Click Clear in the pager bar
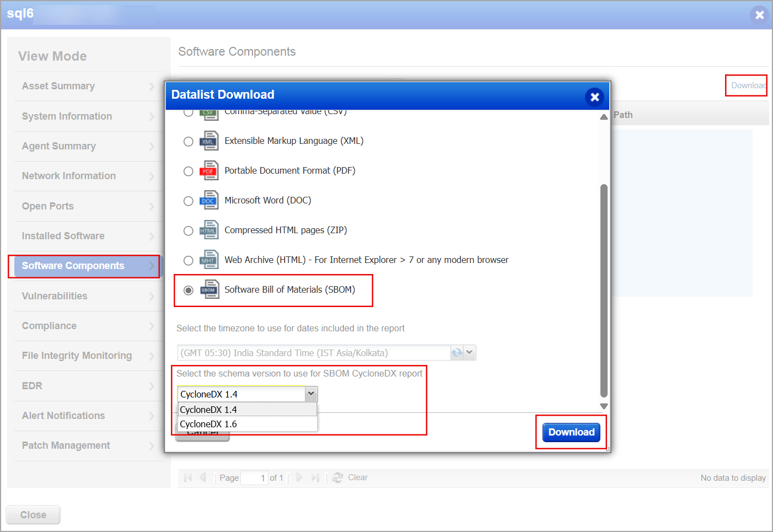The width and height of the screenshot is (773, 532). click(x=358, y=477)
